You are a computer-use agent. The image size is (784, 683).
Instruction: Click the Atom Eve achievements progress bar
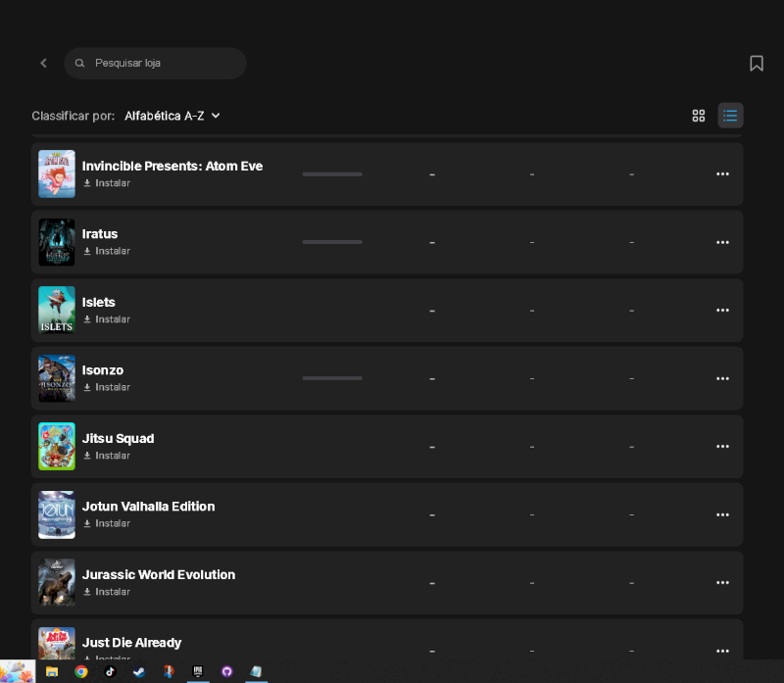click(x=332, y=174)
